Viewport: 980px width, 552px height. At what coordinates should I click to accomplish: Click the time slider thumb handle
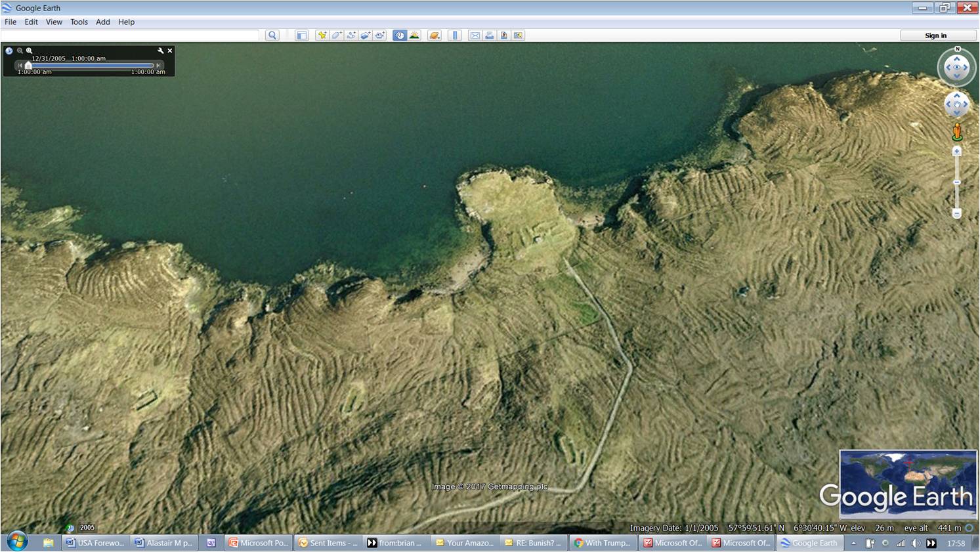28,66
